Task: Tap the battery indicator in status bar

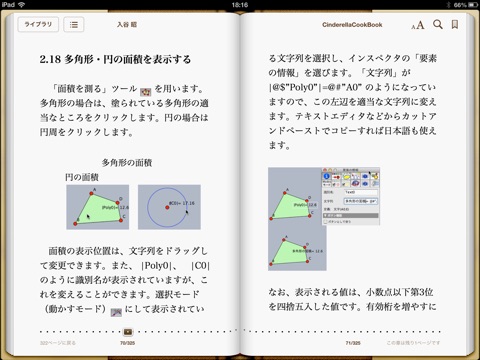Action: pos(472,5)
